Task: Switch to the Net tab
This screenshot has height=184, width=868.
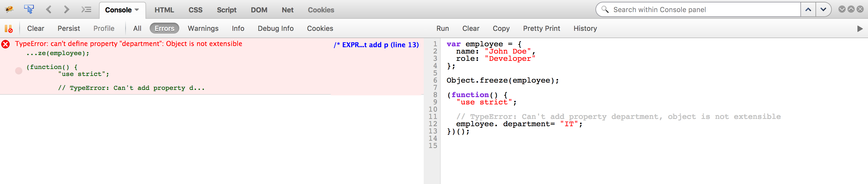Action: click(287, 10)
